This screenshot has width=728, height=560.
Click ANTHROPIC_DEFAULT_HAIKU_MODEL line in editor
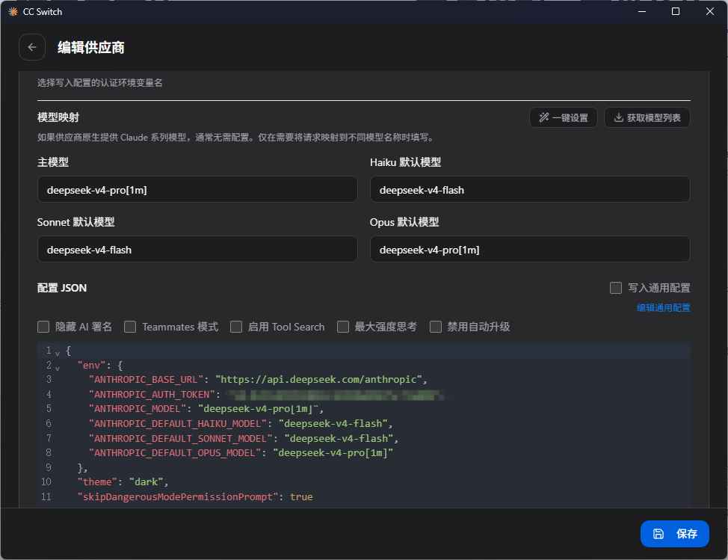pyautogui.click(x=241, y=423)
